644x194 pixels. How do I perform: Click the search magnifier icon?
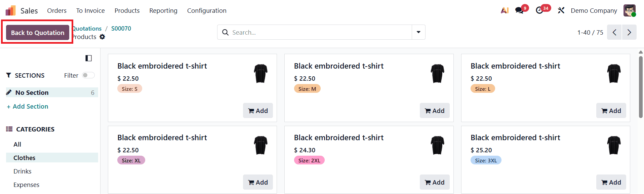tap(225, 32)
